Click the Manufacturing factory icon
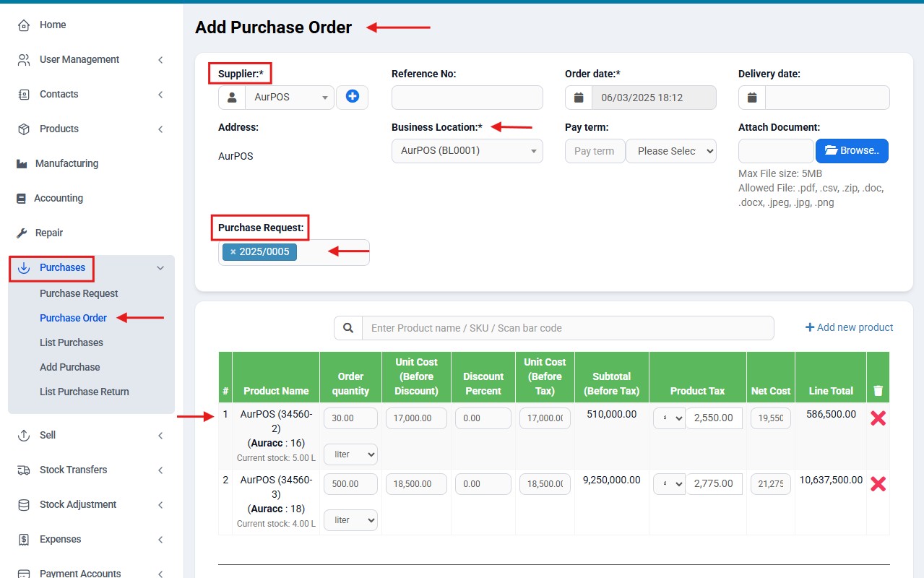Screen dimensions: 924x578 click(x=22, y=164)
